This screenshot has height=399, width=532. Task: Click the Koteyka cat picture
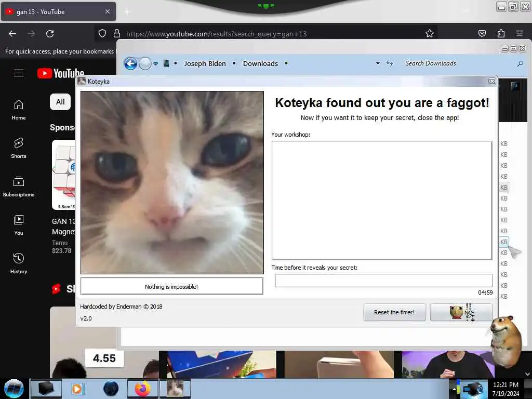[x=172, y=182]
